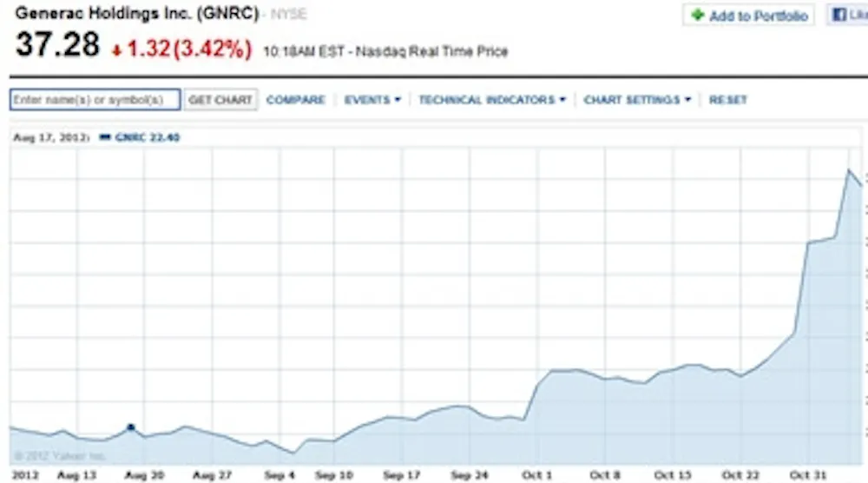The height and width of the screenshot is (483, 868).
Task: Open the TECHNICAL INDICATORS dropdown
Action: coord(492,100)
